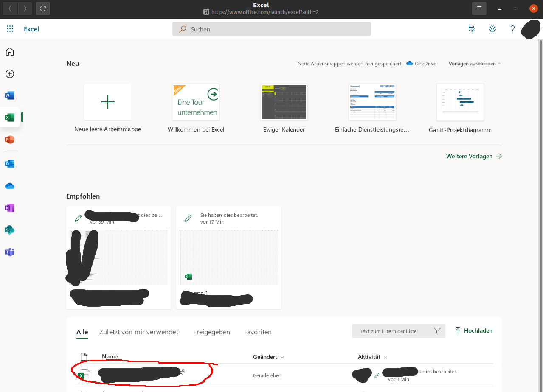Click the My Day calendar icon

coord(472,29)
